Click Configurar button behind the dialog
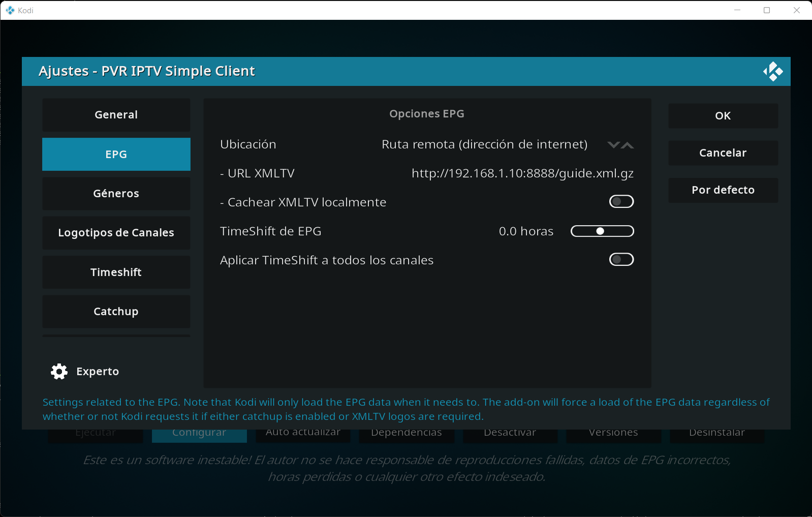Screen dimensions: 812x517 pos(199,435)
